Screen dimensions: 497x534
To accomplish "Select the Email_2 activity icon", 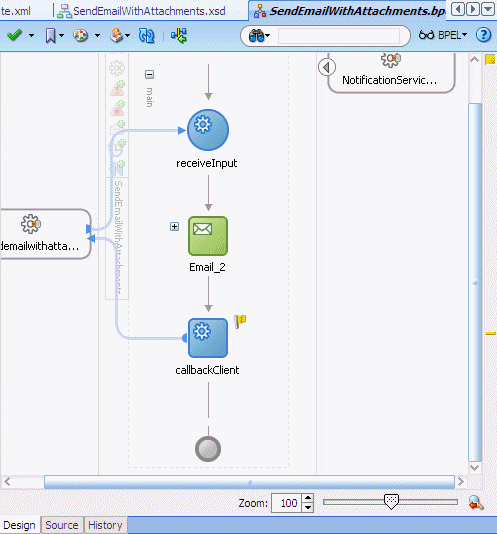I will (x=208, y=236).
